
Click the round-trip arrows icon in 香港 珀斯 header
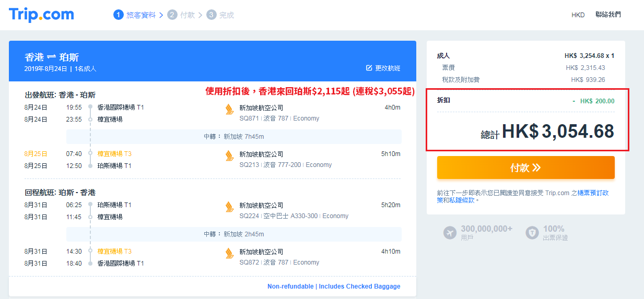coord(51,57)
